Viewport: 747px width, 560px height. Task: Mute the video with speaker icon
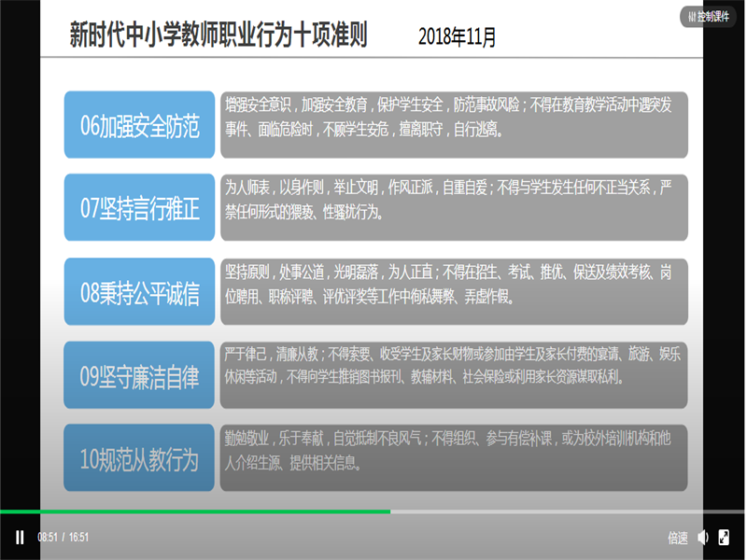(x=703, y=538)
